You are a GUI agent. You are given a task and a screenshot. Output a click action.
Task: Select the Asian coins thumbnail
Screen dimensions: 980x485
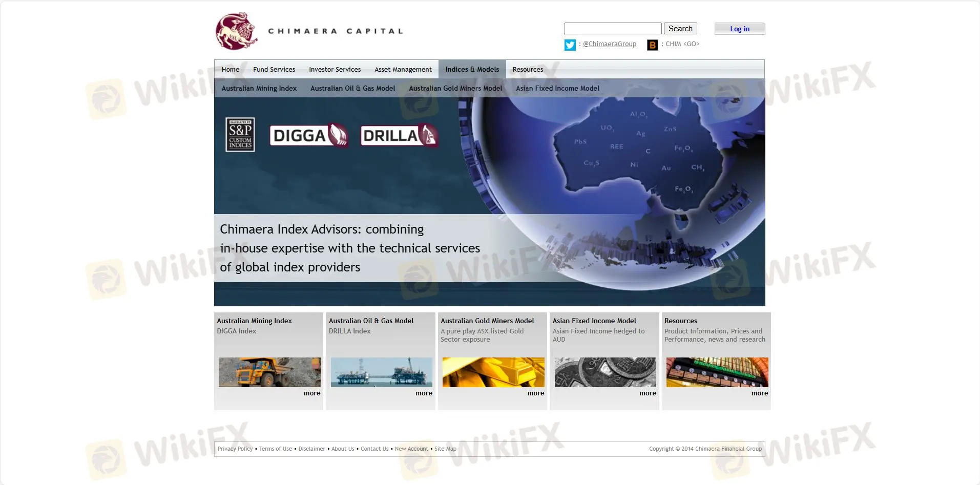pyautogui.click(x=605, y=372)
